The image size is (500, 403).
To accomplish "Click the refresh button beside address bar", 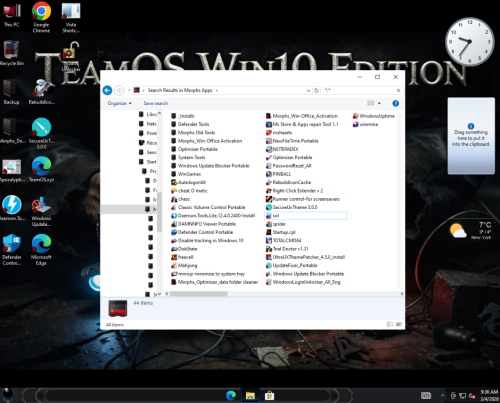I will [x=316, y=90].
